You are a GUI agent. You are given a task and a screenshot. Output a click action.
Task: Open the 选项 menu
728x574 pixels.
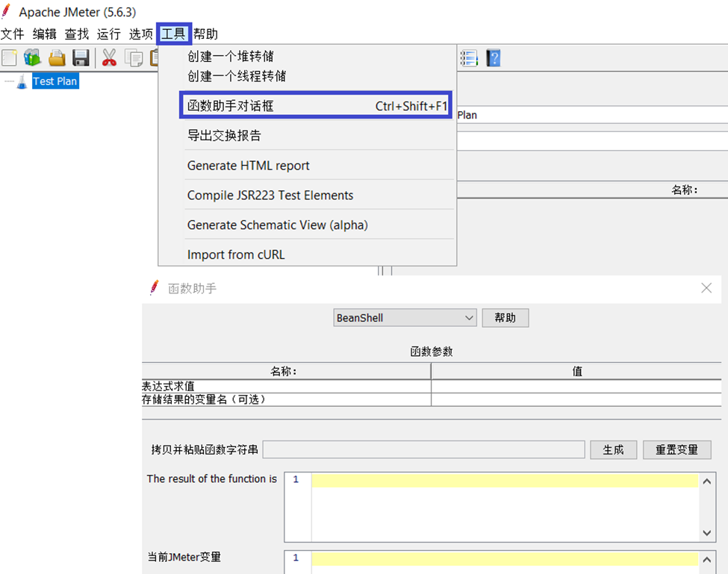pyautogui.click(x=140, y=34)
